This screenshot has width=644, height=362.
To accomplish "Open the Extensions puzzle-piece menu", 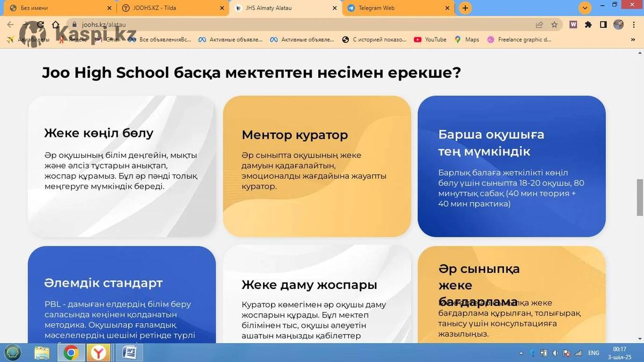I will [x=588, y=25].
